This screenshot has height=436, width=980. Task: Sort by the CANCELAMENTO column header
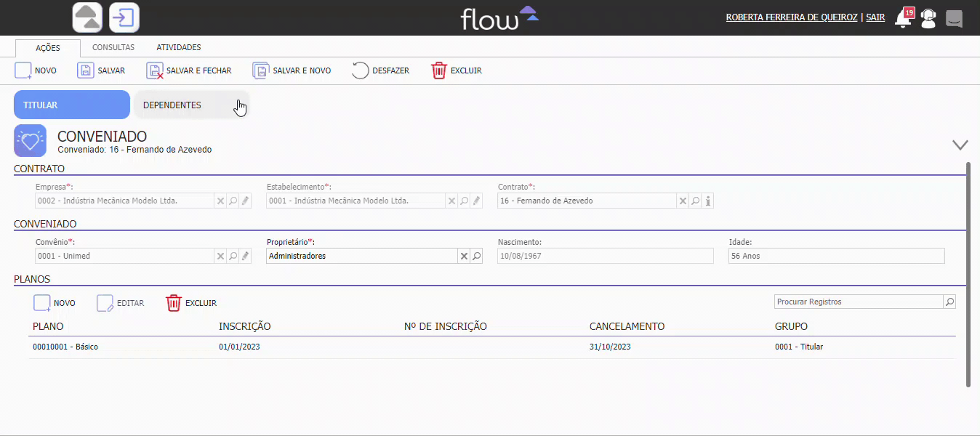[x=627, y=326]
